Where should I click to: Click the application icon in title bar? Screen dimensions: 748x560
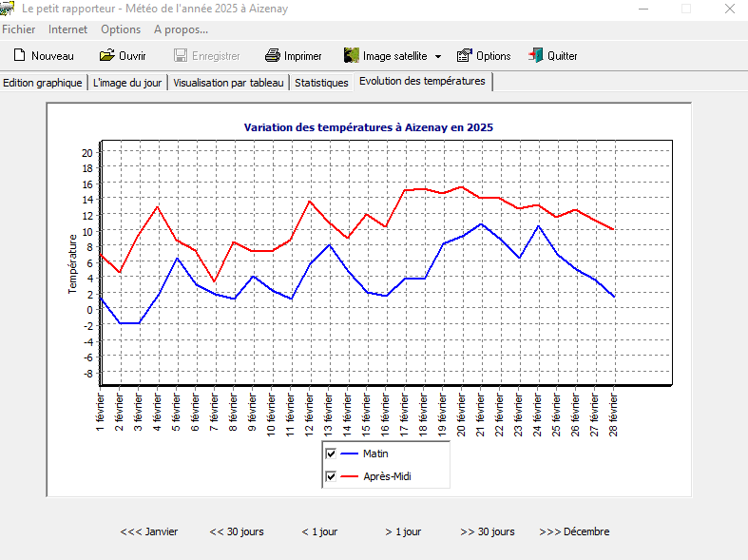tap(8, 9)
